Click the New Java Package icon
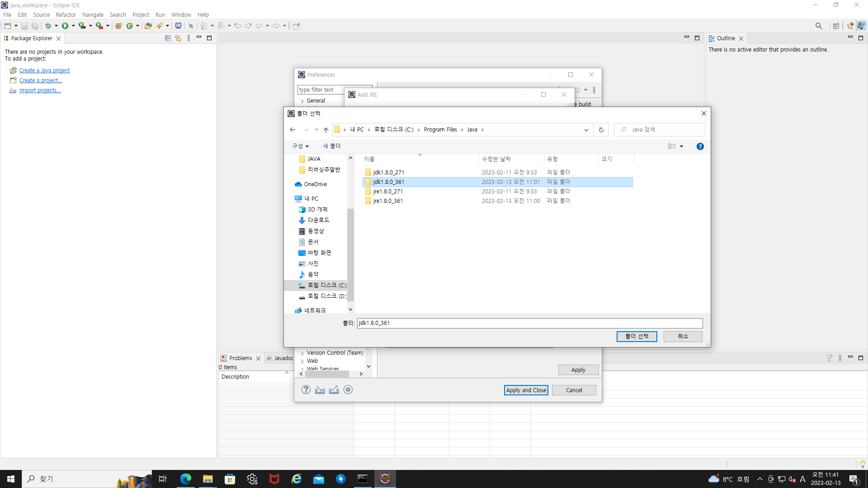This screenshot has width=868, height=488. coord(118,26)
